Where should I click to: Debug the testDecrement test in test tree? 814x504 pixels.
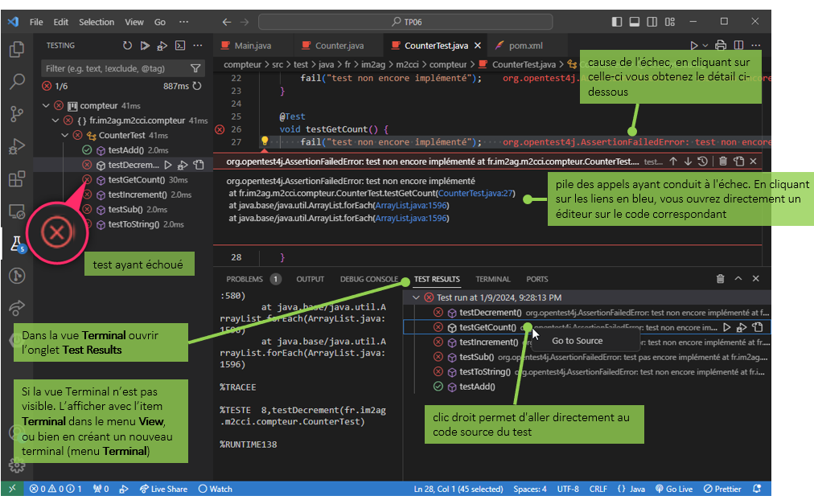(183, 165)
